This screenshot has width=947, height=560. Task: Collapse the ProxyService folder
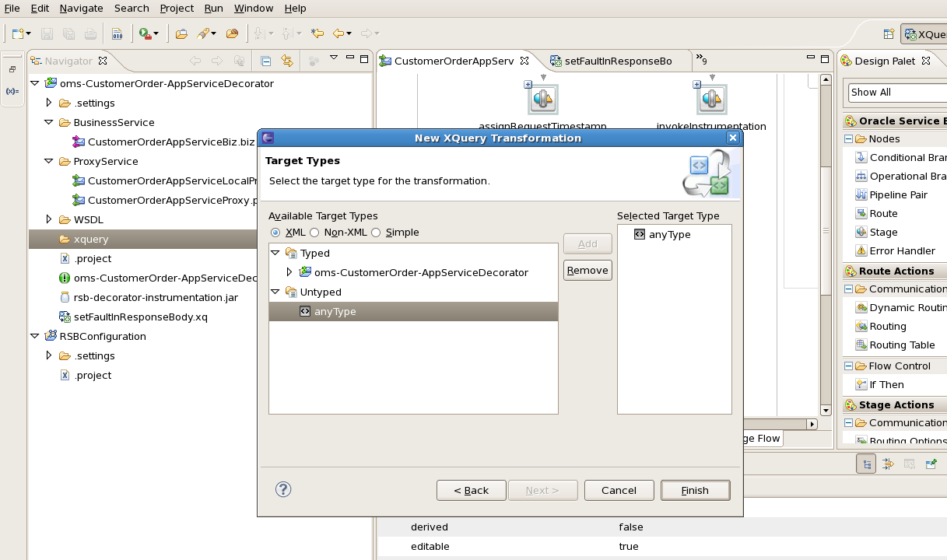48,161
